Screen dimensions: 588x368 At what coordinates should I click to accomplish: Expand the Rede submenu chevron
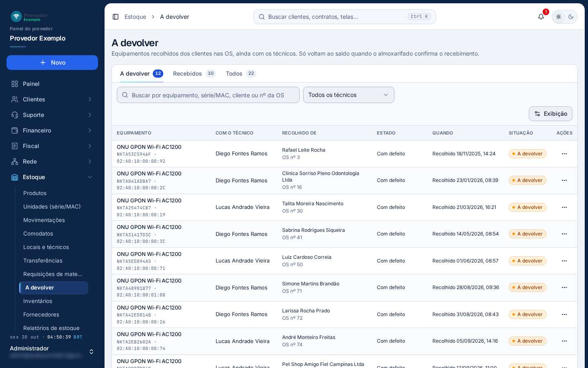point(90,162)
